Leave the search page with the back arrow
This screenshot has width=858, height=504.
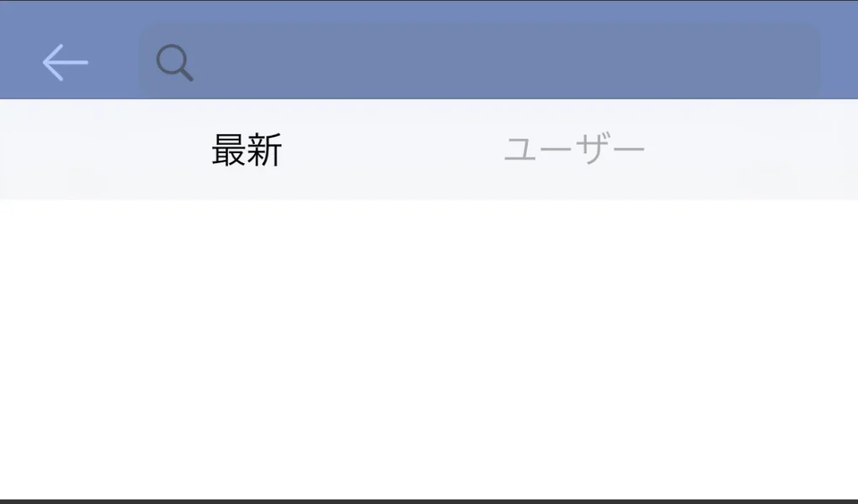click(x=65, y=62)
